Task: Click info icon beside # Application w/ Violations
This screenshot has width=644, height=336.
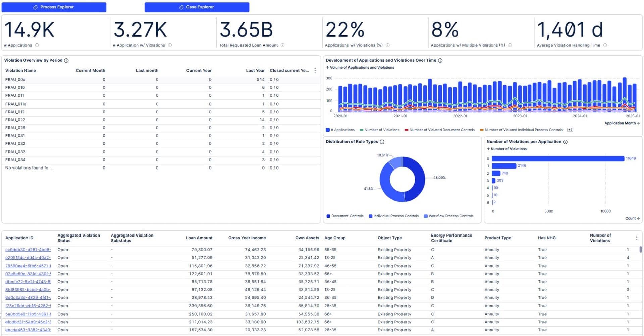Action: click(170, 45)
